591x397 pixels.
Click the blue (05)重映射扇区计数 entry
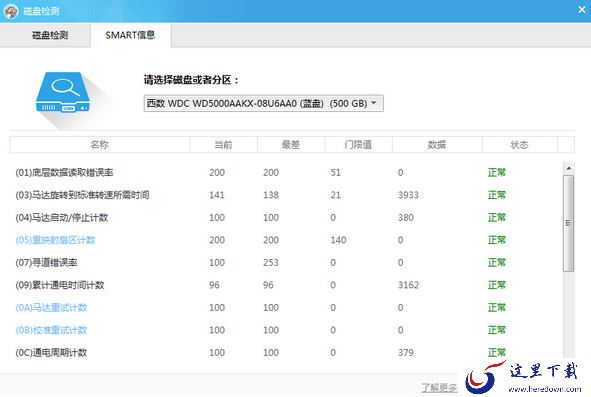pos(55,240)
